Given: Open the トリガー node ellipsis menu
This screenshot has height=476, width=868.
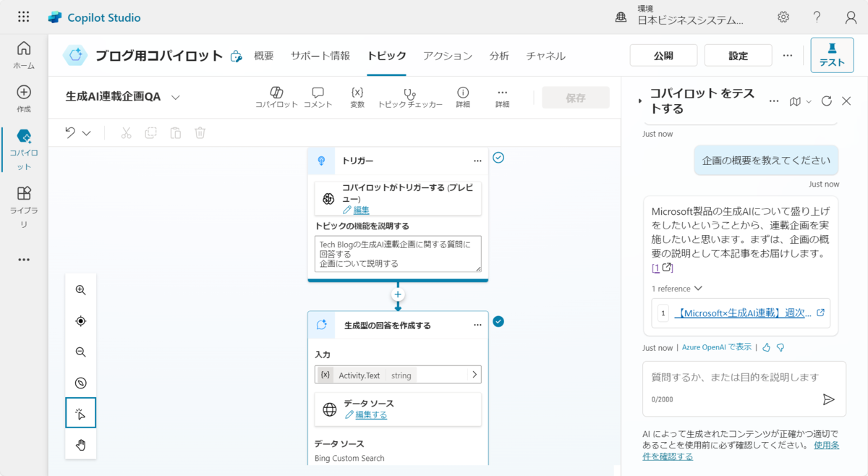Looking at the screenshot, I should [477, 161].
